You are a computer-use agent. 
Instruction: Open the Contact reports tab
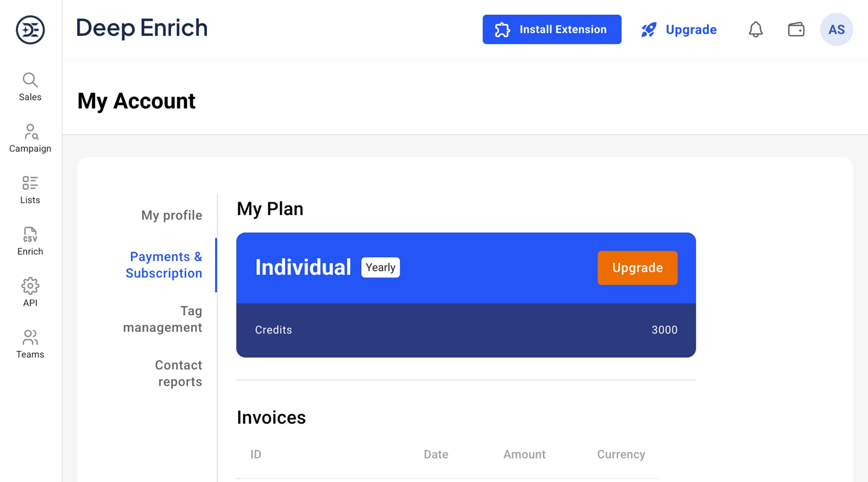tap(178, 373)
